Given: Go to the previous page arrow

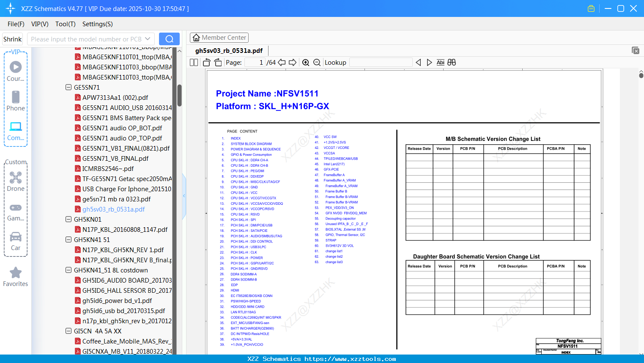Looking at the screenshot, I should [282, 63].
